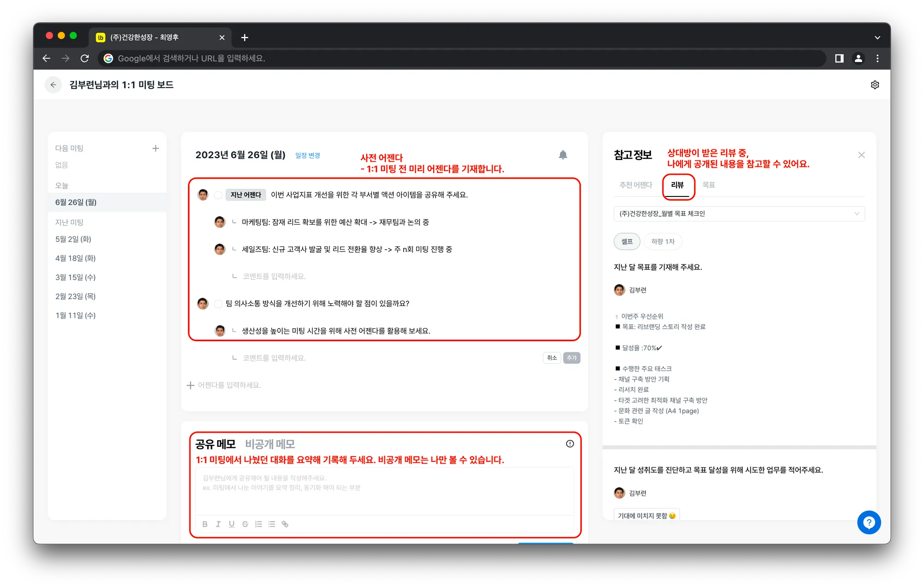
Task: Click the shared memo text area
Action: click(x=384, y=491)
